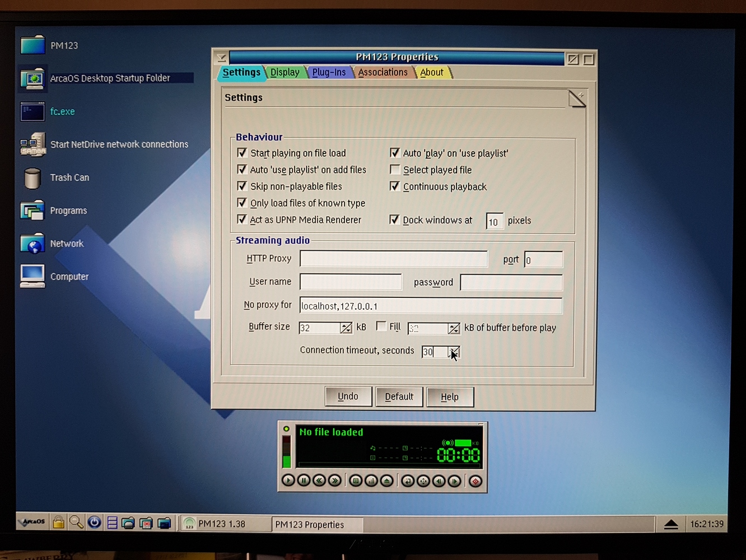Viewport: 746px width, 560px height.
Task: Click the eject tray icon beside the clock
Action: 671,524
